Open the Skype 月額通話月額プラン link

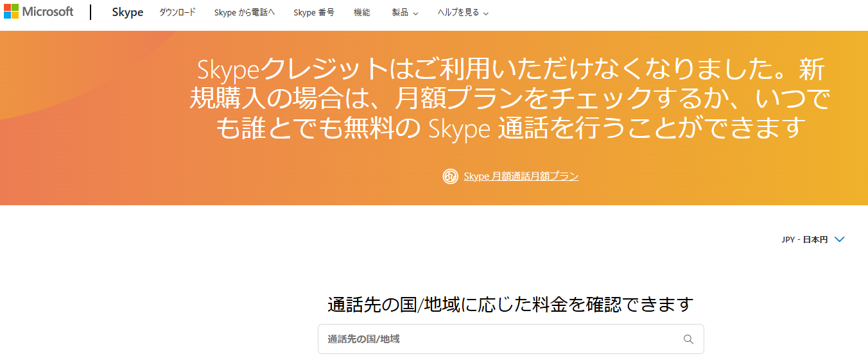pyautogui.click(x=521, y=176)
